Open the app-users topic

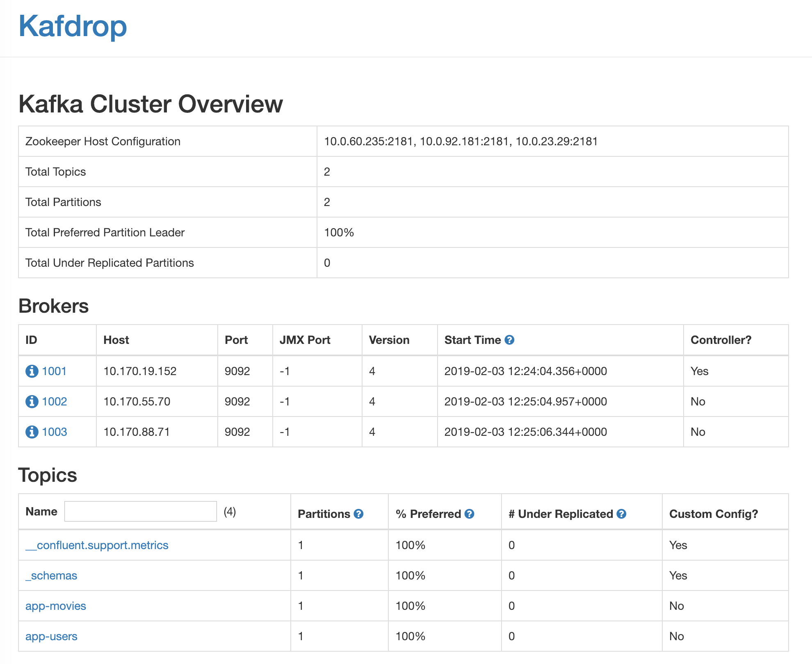tap(51, 636)
